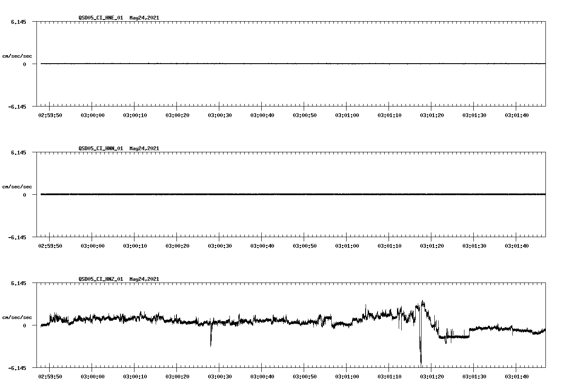Click the 03:00:30 tick label under the middle plot
The height and width of the screenshot is (392, 576).
219,245
